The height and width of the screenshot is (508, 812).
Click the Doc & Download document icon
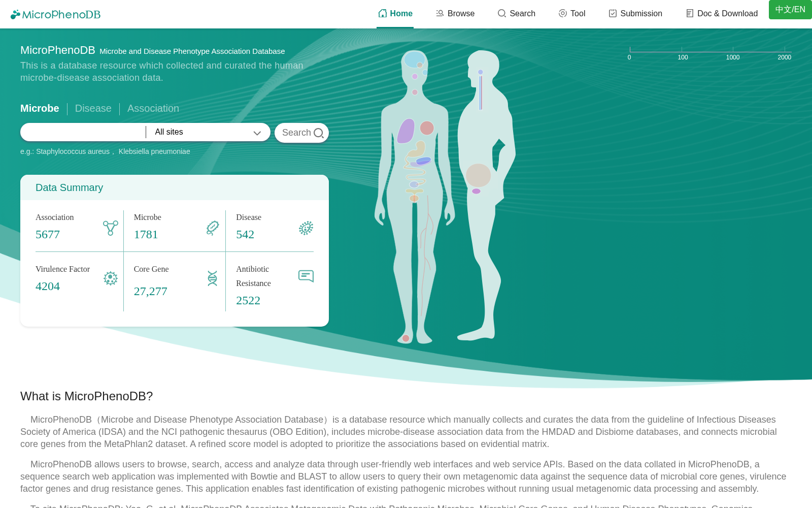pyautogui.click(x=690, y=13)
